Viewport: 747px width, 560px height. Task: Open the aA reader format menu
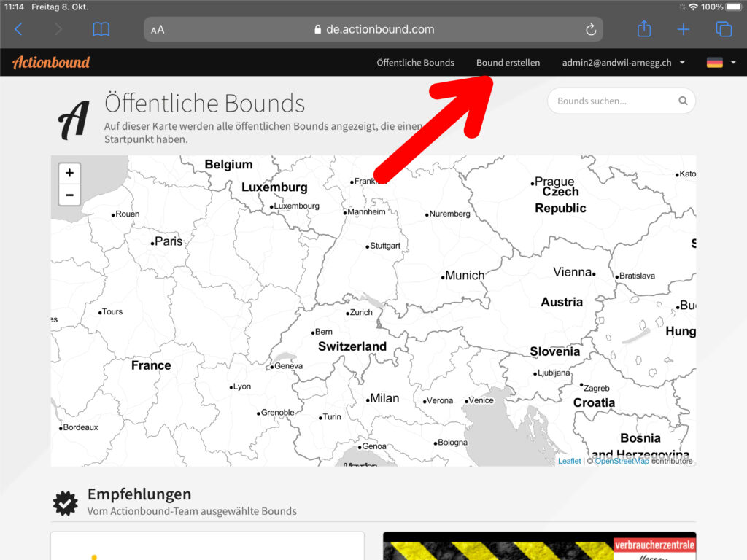click(158, 30)
